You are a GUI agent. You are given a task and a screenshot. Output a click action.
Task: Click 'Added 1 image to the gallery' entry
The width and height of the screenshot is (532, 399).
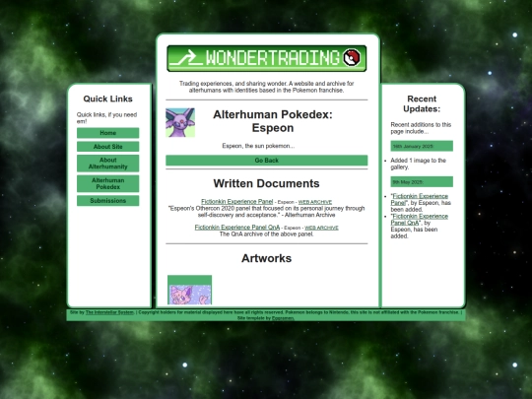click(419, 164)
